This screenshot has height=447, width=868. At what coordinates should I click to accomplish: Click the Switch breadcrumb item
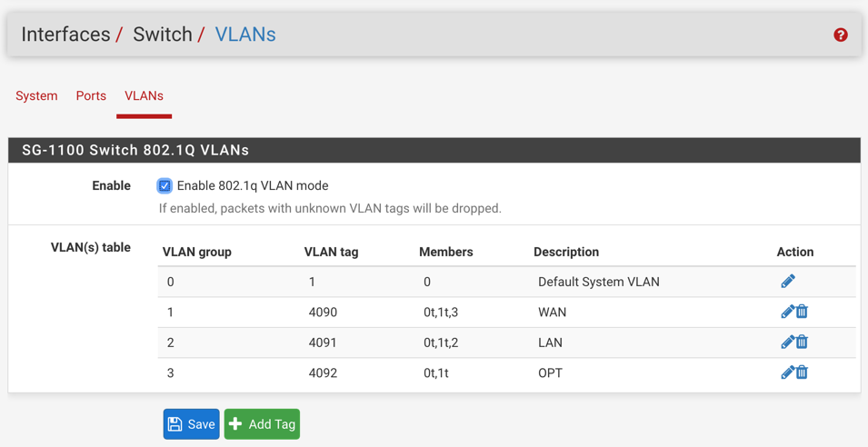pyautogui.click(x=163, y=35)
